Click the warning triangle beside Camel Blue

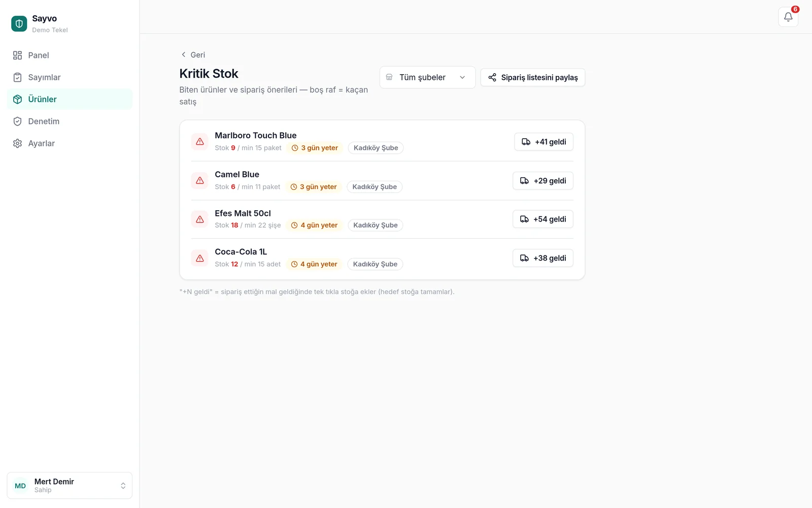pos(200,180)
